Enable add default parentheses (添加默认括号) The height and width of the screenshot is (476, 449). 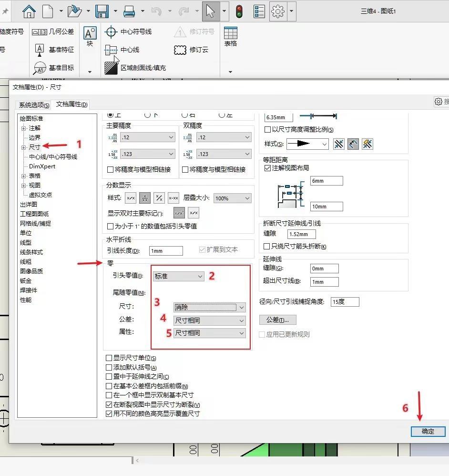coord(109,367)
